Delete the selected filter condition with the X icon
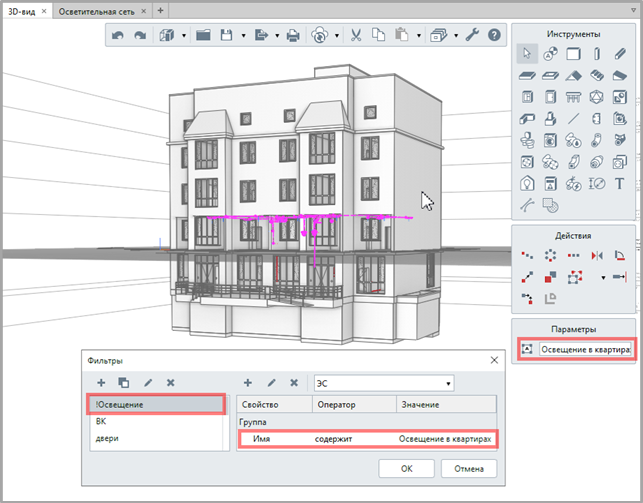Screen dimensions: 643x503 [x=294, y=383]
